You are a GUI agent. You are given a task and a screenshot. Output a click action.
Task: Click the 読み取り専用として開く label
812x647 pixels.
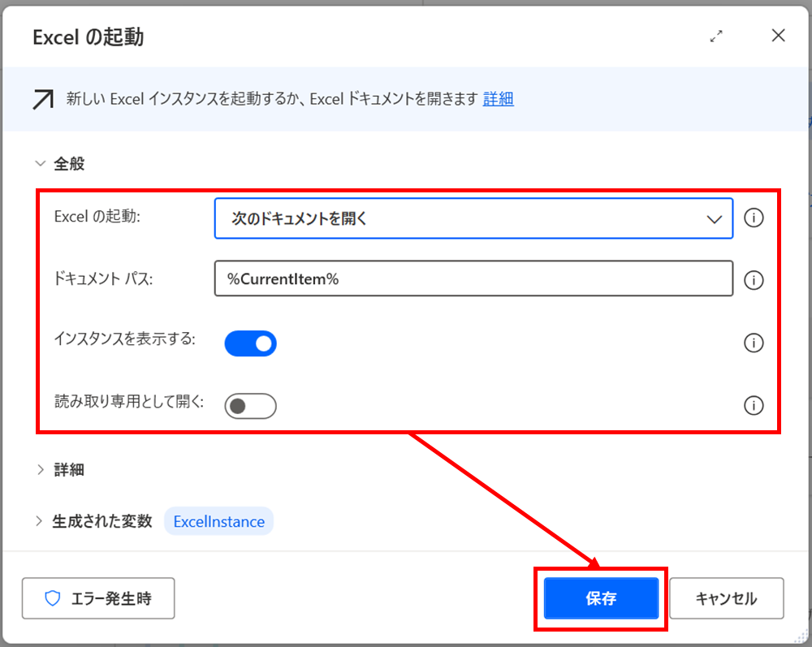129,401
